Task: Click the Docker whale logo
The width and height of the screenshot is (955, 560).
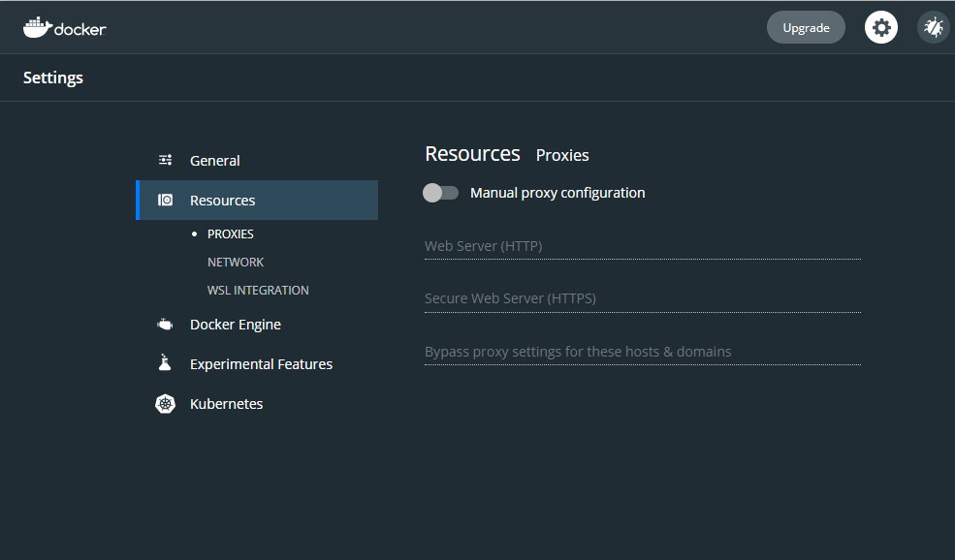Action: [x=38, y=27]
